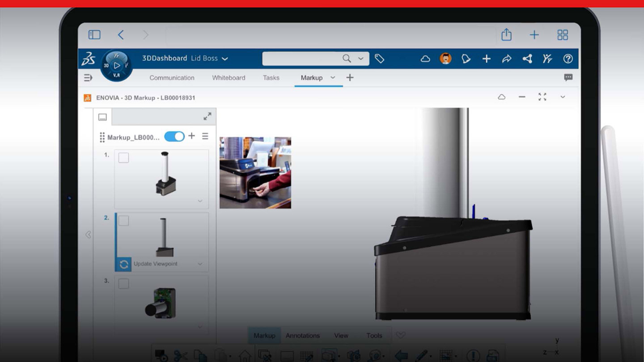Open the Annotations toolbar tab

coord(303,336)
